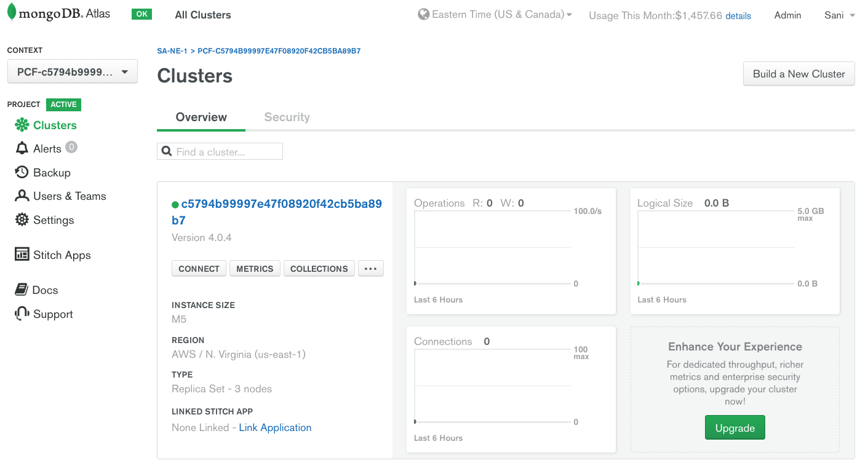Viewport: 868px width, 463px height.
Task: Click into the Find a cluster search field
Action: point(220,151)
